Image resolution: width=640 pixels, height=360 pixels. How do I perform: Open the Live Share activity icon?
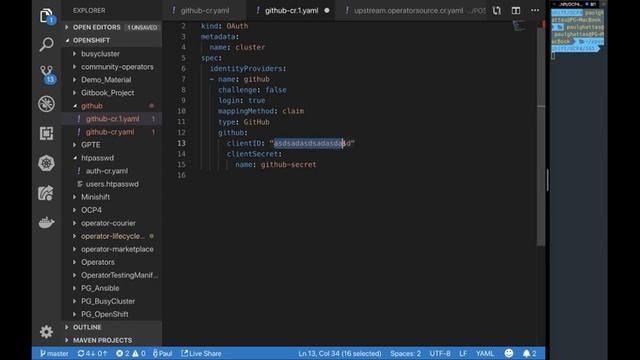pyautogui.click(x=46, y=193)
